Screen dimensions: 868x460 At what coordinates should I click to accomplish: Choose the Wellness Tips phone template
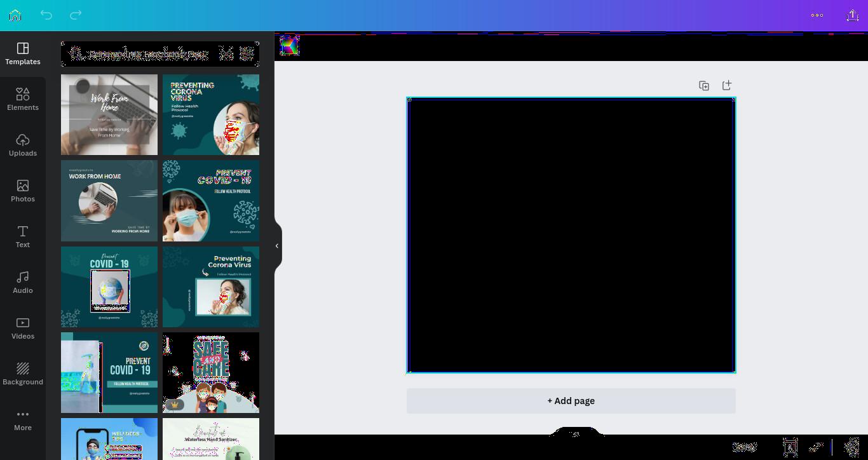[109, 439]
